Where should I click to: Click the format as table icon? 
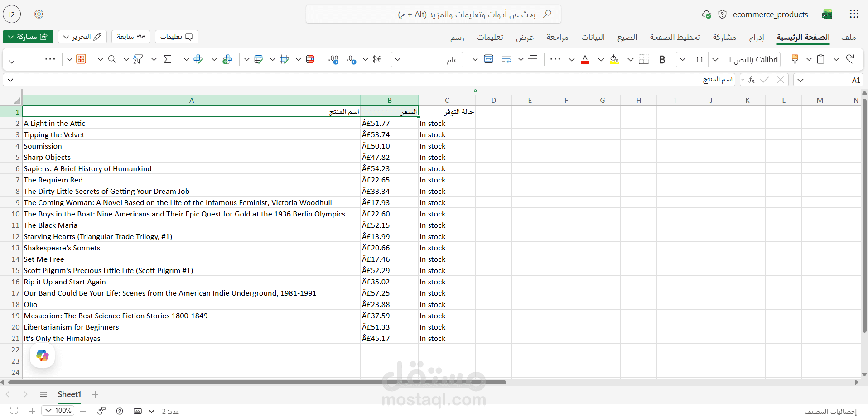tap(259, 59)
